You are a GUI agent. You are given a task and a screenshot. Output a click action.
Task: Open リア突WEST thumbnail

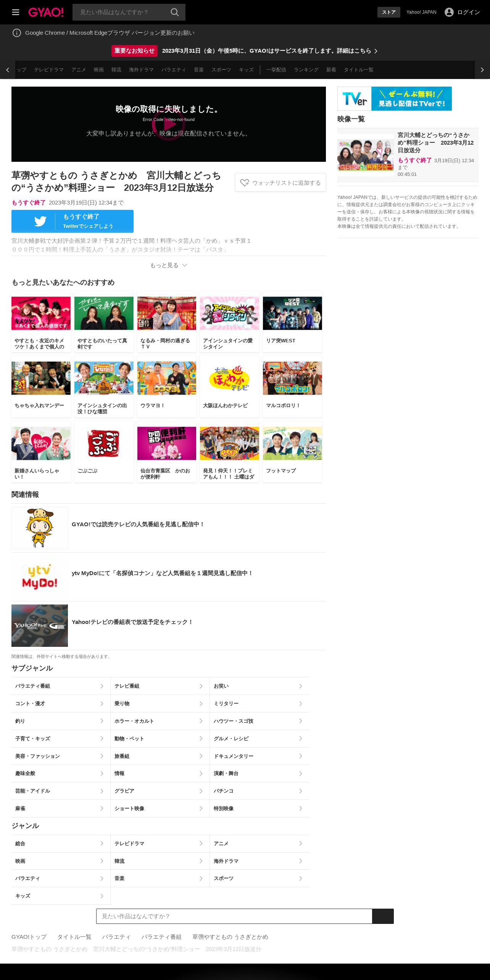coord(292,313)
